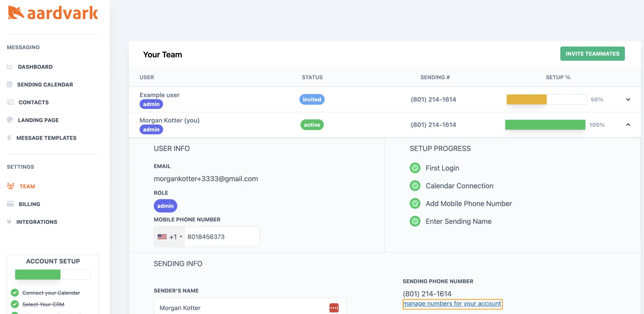
Task: Open manage numbers for your account link
Action: (x=452, y=303)
